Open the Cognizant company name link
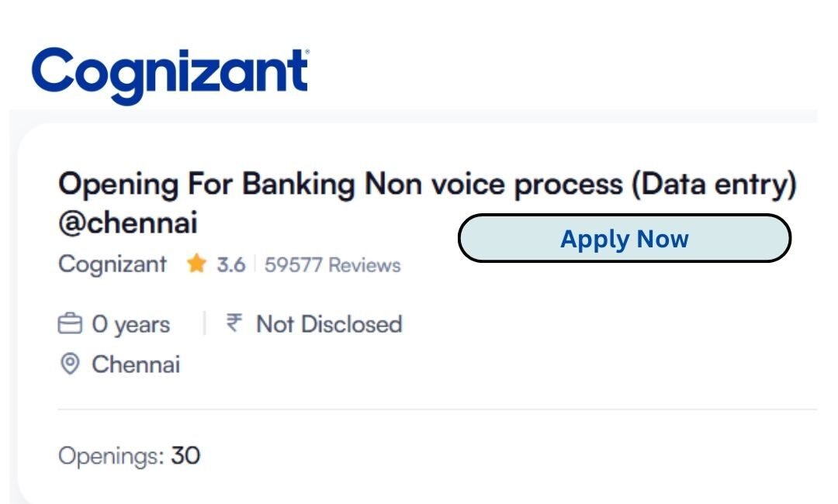 (113, 264)
